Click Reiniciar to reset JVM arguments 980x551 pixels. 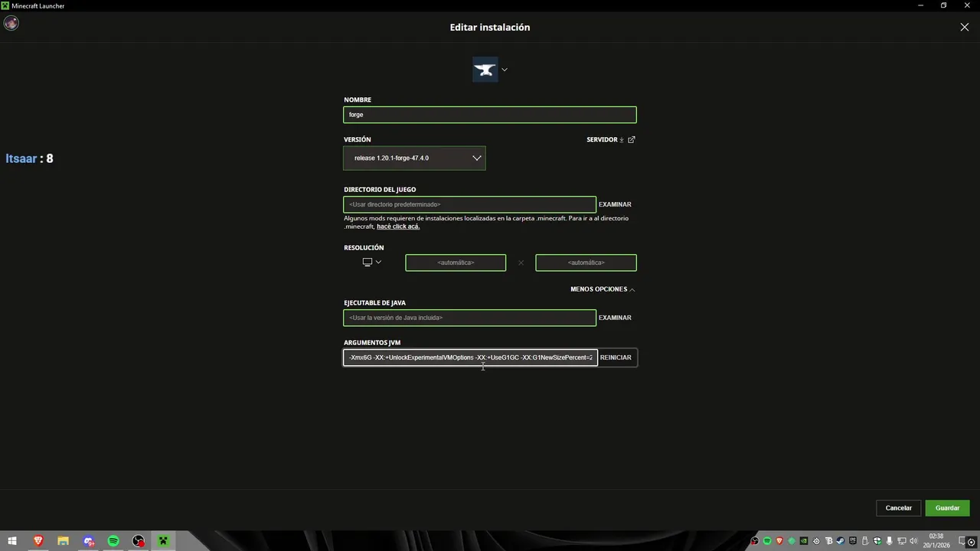point(616,357)
